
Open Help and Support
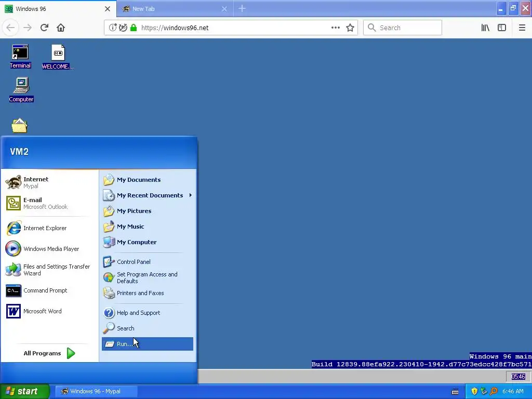pyautogui.click(x=148, y=313)
